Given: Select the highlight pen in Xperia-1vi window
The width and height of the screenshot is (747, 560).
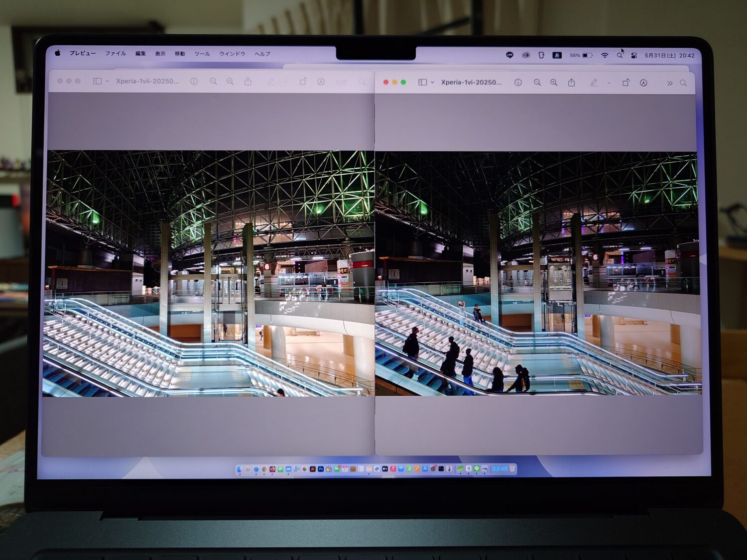Looking at the screenshot, I should click(594, 83).
